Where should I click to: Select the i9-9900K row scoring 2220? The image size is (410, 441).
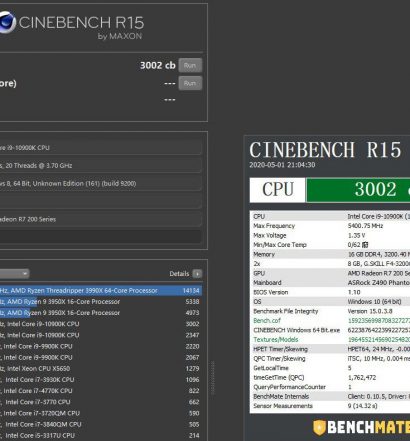pos(101,346)
